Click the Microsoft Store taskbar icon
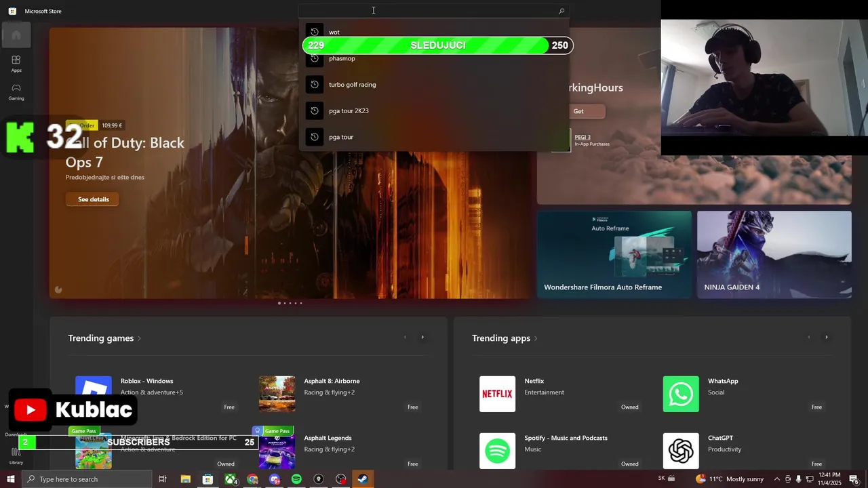Viewport: 868px width, 488px height. pyautogui.click(x=208, y=479)
